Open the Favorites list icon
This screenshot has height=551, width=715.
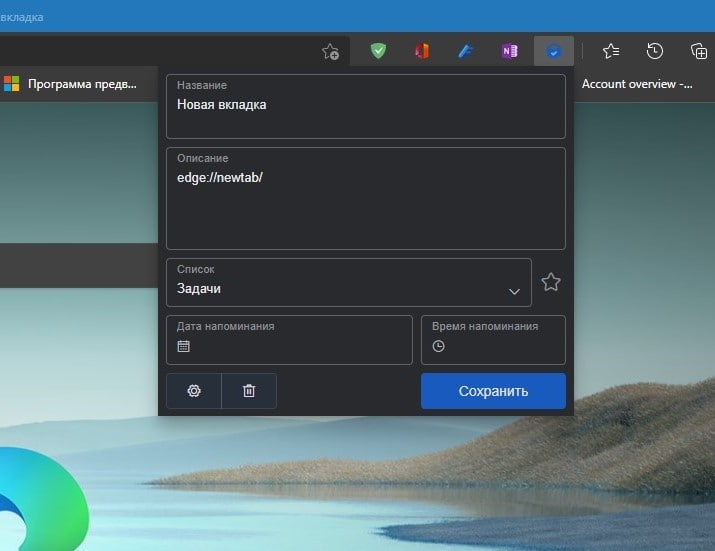point(611,51)
